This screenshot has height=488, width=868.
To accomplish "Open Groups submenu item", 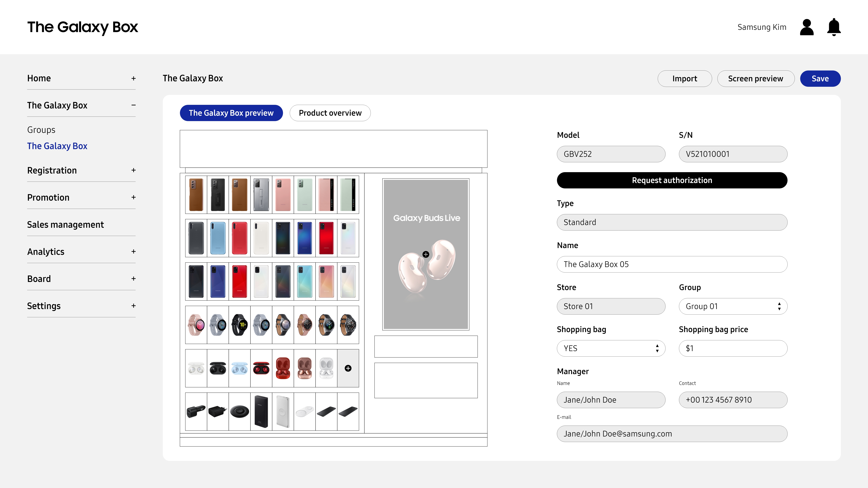I will (41, 130).
